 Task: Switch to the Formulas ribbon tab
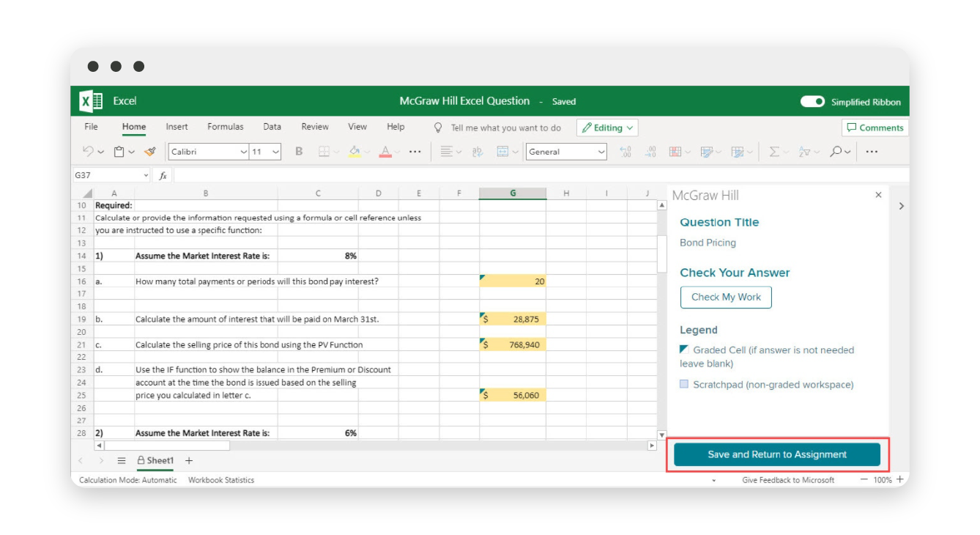pyautogui.click(x=225, y=127)
